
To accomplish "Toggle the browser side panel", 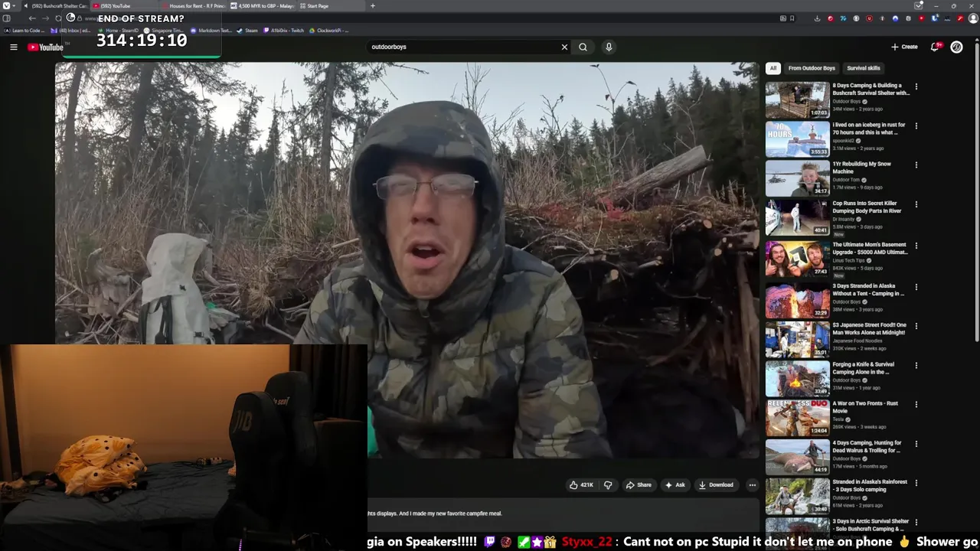I will point(6,18).
